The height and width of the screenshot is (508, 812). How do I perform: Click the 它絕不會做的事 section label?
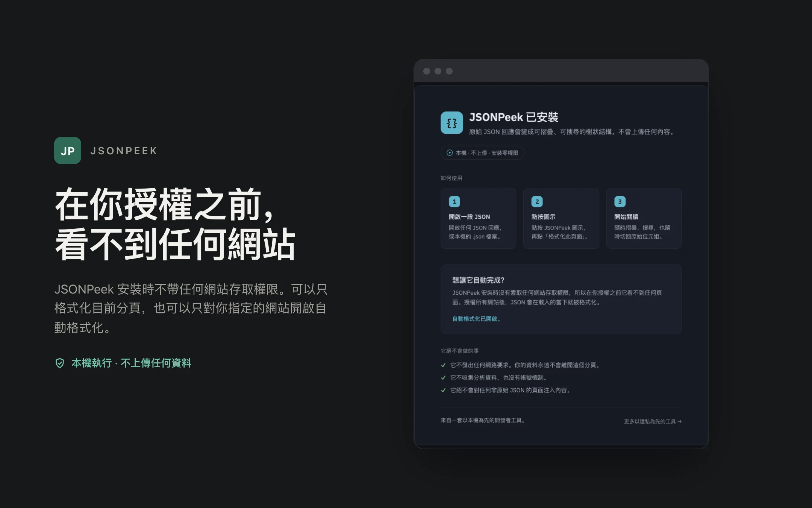[x=459, y=351]
